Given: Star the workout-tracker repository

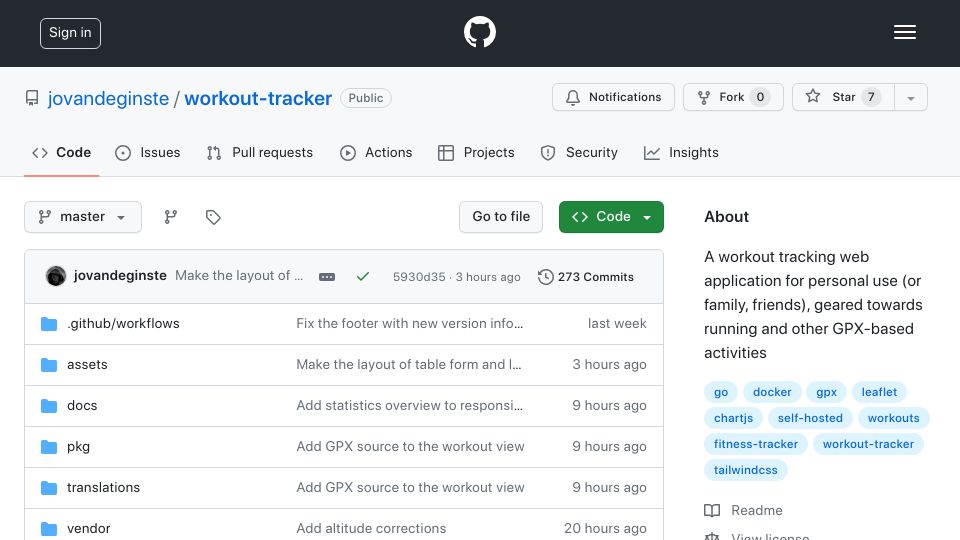Looking at the screenshot, I should tap(843, 97).
